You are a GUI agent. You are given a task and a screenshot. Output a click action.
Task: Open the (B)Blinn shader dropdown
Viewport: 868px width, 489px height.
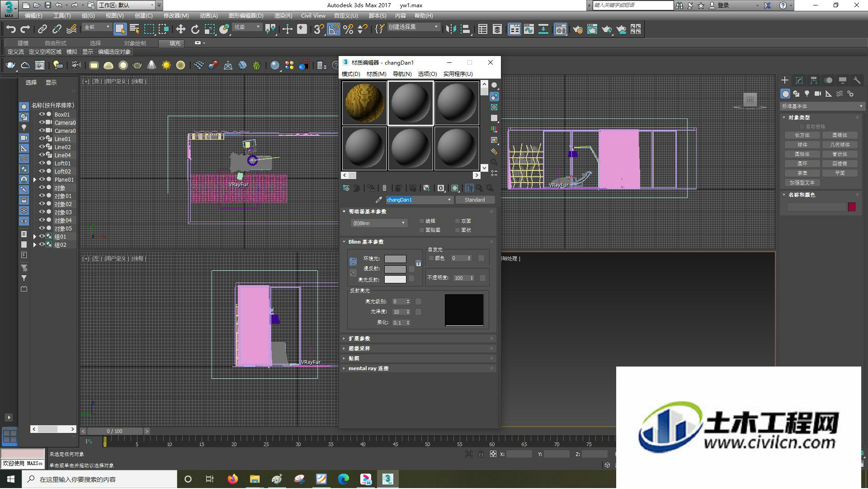[379, 223]
